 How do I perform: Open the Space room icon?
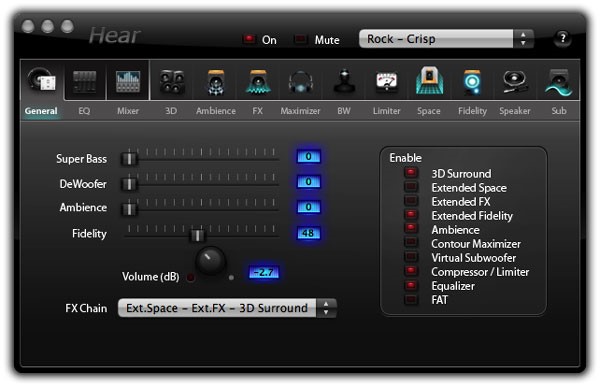[430, 80]
